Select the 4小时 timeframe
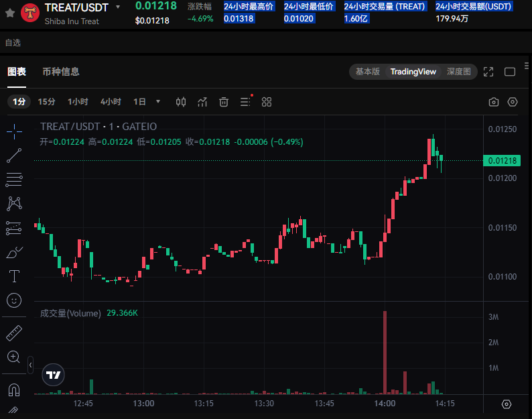This screenshot has height=419, width=532. point(111,101)
